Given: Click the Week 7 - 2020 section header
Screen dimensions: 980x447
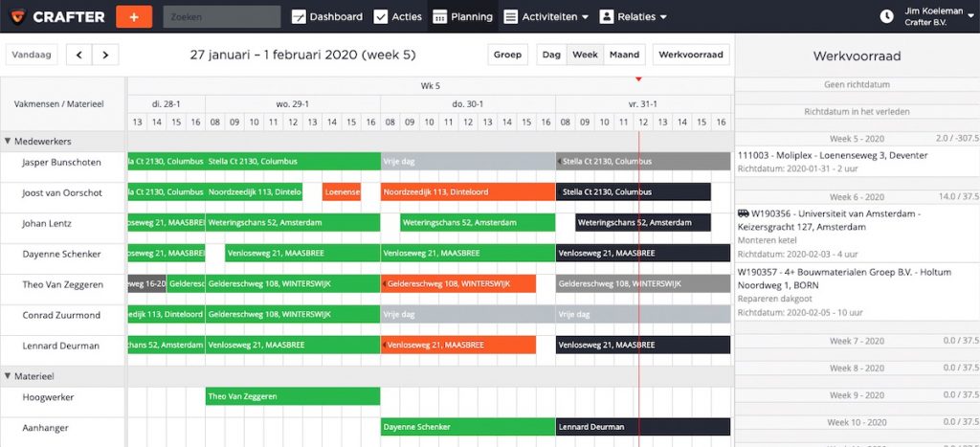Looking at the screenshot, I should pos(857,342).
